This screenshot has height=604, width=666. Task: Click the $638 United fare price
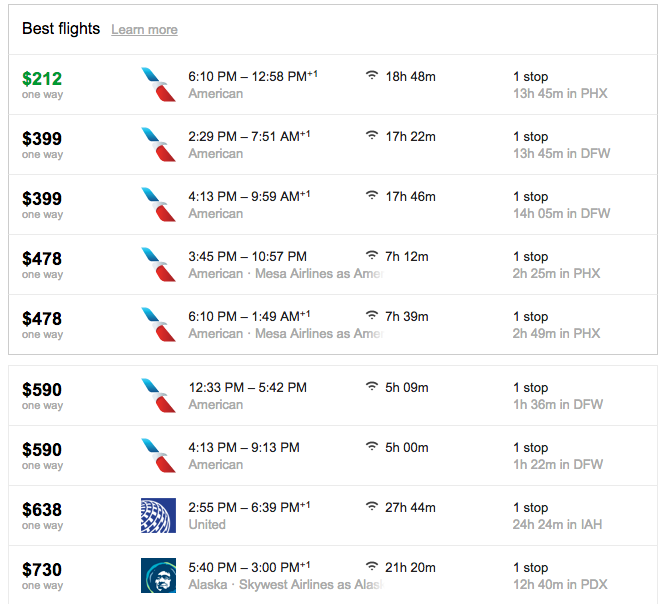(42, 510)
